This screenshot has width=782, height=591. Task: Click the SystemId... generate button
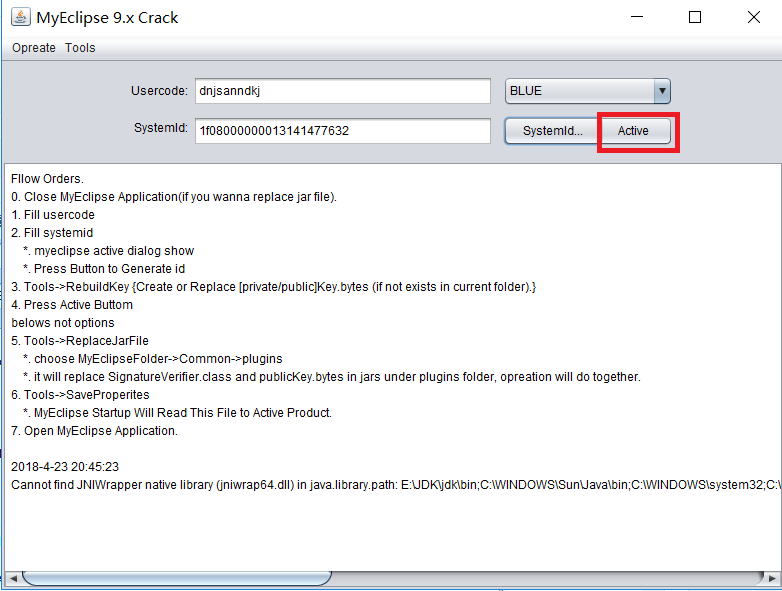coord(552,131)
